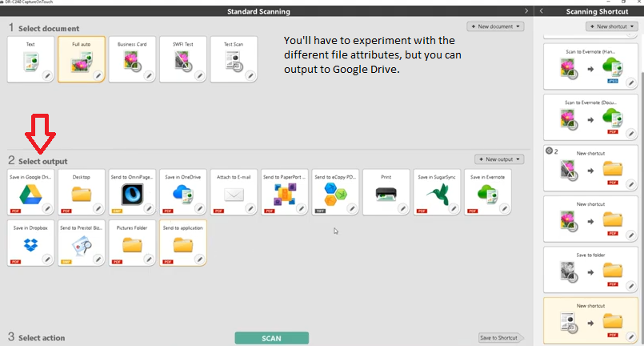Run the Save to folder shortcut
The height and width of the screenshot is (346, 644).
pos(592,268)
